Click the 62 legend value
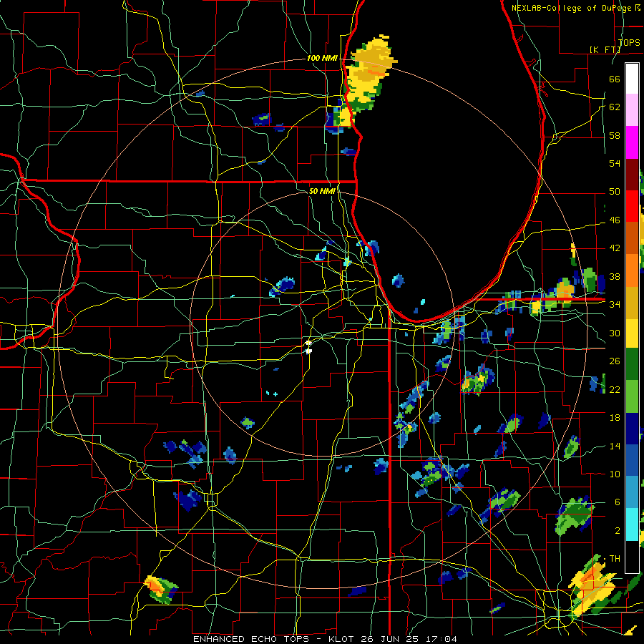The height and width of the screenshot is (644, 644). (615, 107)
